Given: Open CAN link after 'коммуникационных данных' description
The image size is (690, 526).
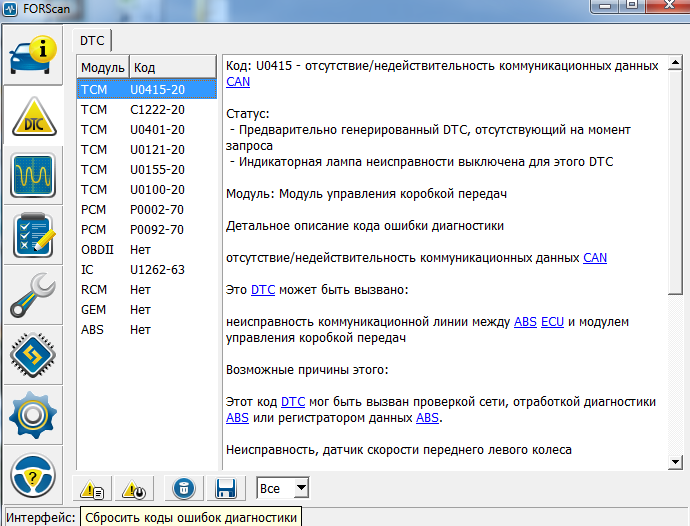Looking at the screenshot, I should coord(595,258).
